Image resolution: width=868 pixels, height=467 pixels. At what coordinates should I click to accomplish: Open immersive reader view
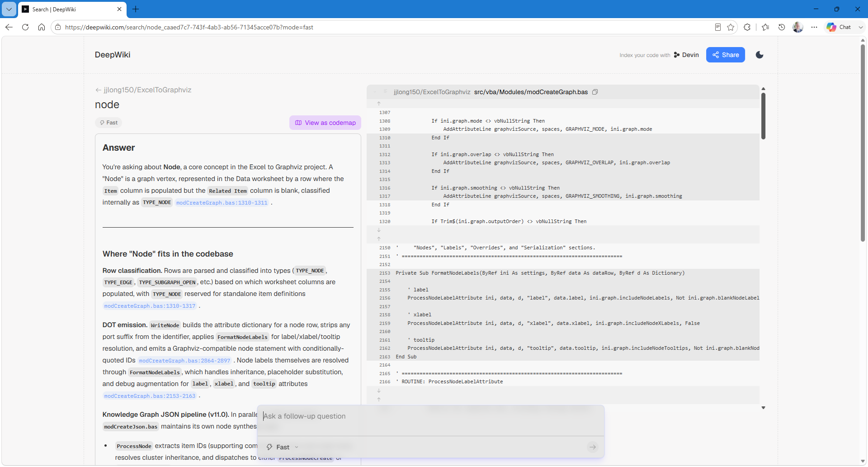[x=717, y=27]
